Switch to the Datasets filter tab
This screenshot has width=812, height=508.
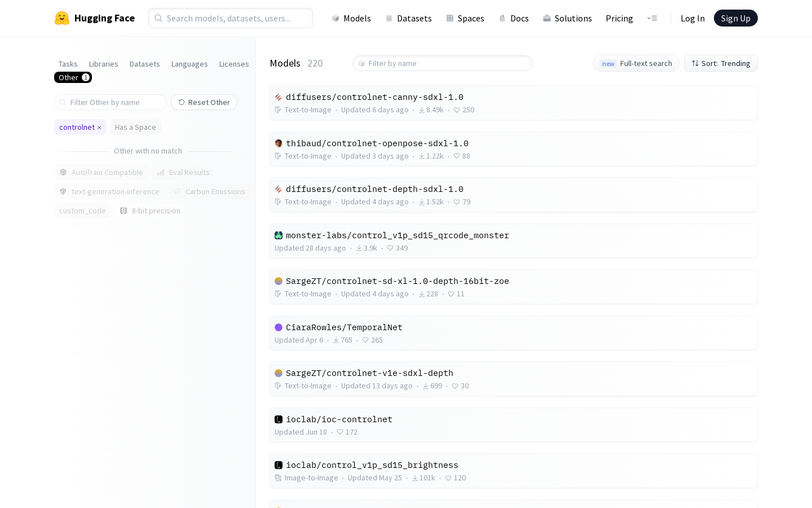[x=145, y=64]
